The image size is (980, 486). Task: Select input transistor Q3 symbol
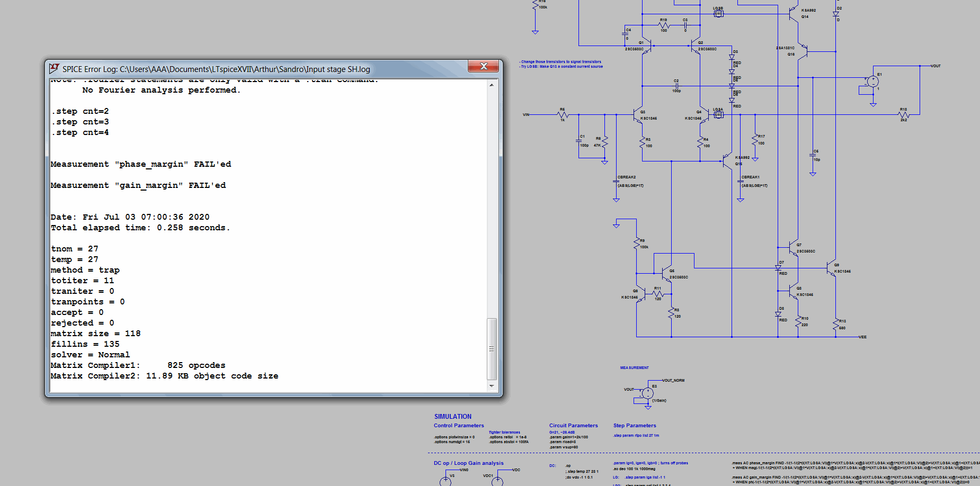[x=638, y=115]
